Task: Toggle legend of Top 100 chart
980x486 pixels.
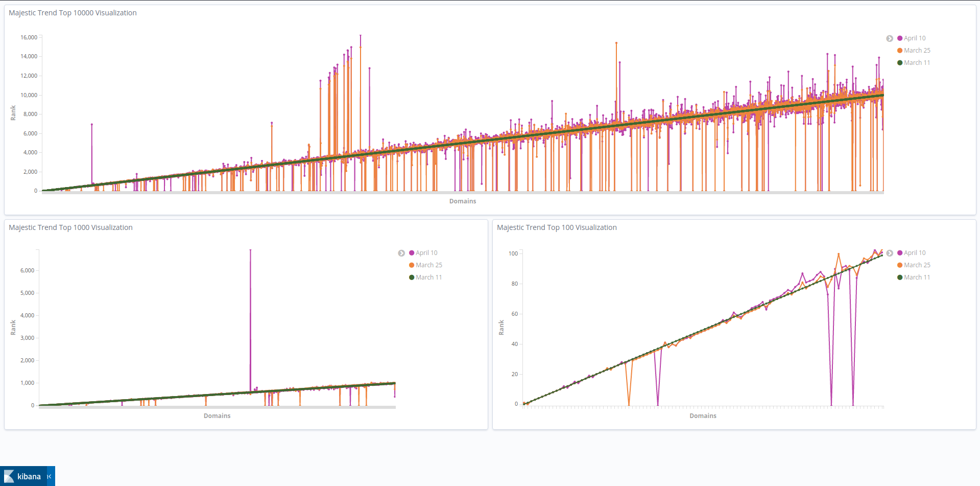Action: point(890,253)
